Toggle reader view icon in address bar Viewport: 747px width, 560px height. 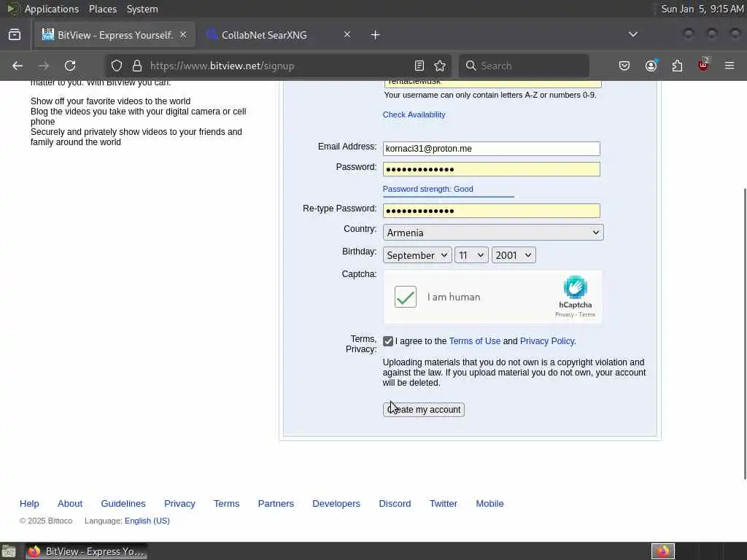pyautogui.click(x=419, y=66)
